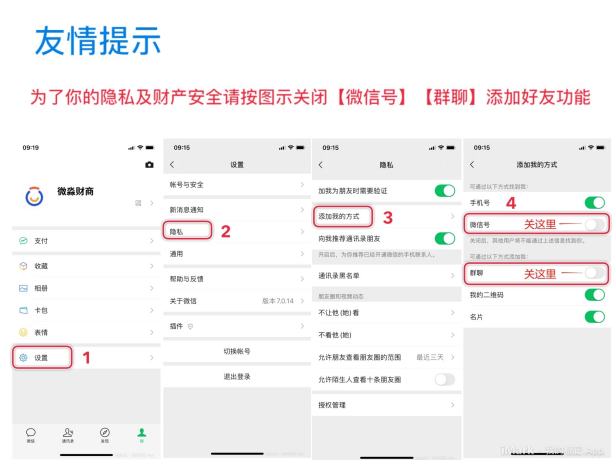Toggle the 名片 switch

[595, 317]
